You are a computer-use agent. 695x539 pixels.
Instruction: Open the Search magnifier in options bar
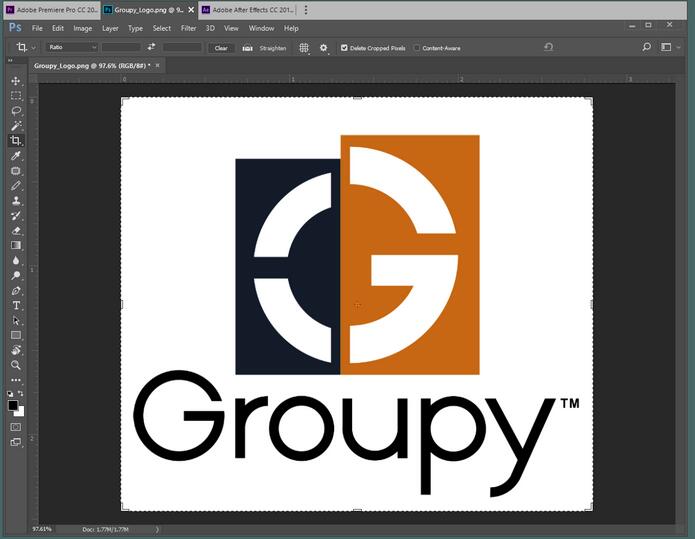click(646, 47)
